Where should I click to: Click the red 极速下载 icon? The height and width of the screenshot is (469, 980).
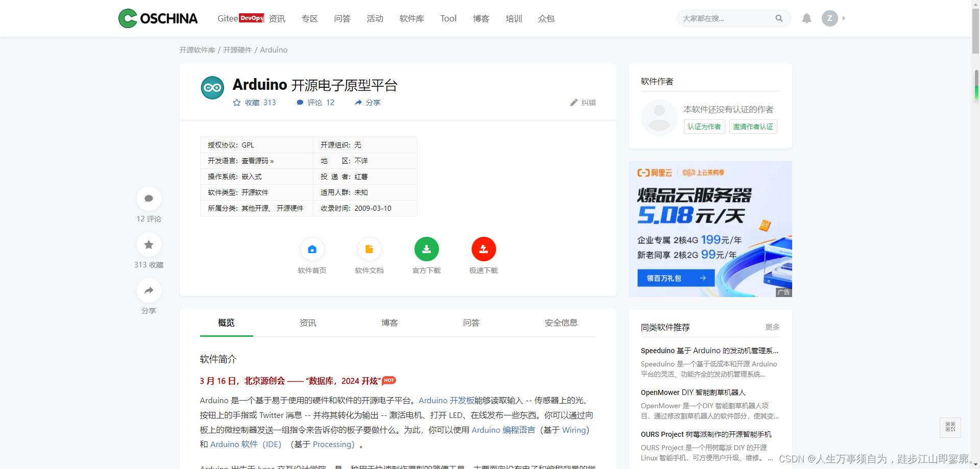[484, 249]
